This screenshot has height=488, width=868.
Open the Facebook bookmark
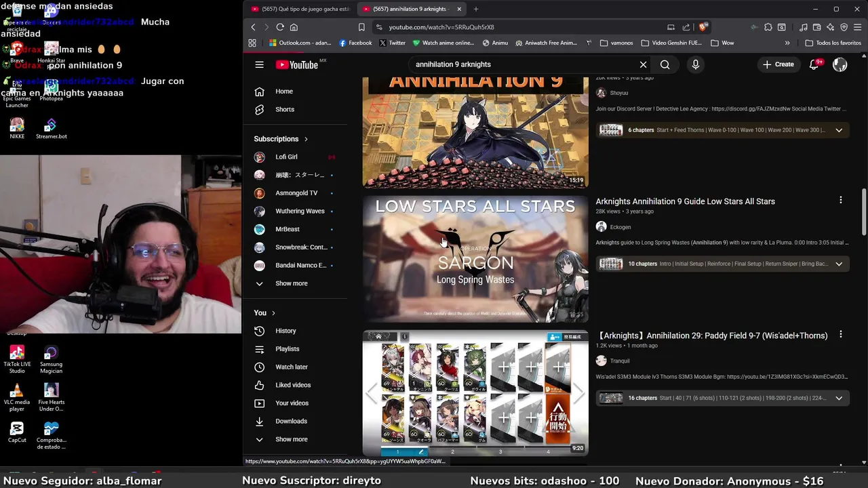coord(355,43)
